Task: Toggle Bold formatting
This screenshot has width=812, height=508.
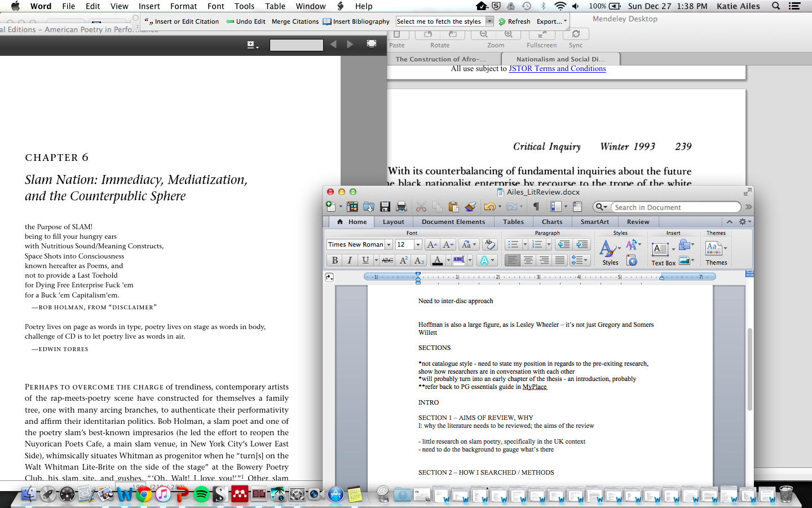Action: click(335, 260)
